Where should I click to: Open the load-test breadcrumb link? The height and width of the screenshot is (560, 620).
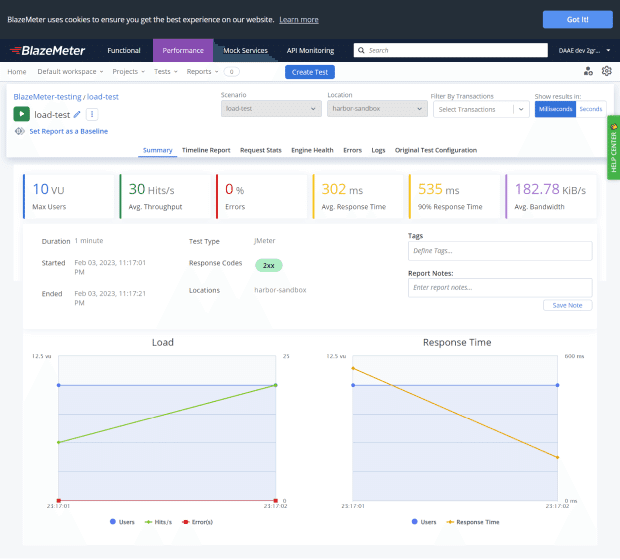(x=103, y=97)
